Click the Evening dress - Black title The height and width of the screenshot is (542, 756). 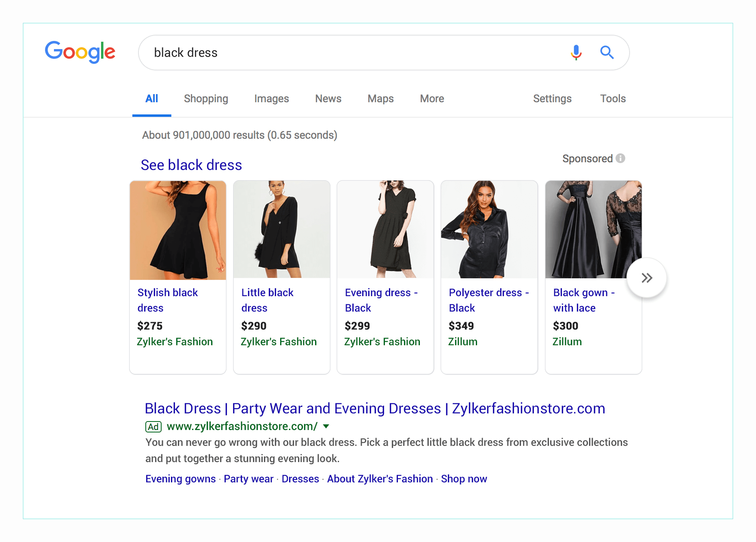pos(381,300)
